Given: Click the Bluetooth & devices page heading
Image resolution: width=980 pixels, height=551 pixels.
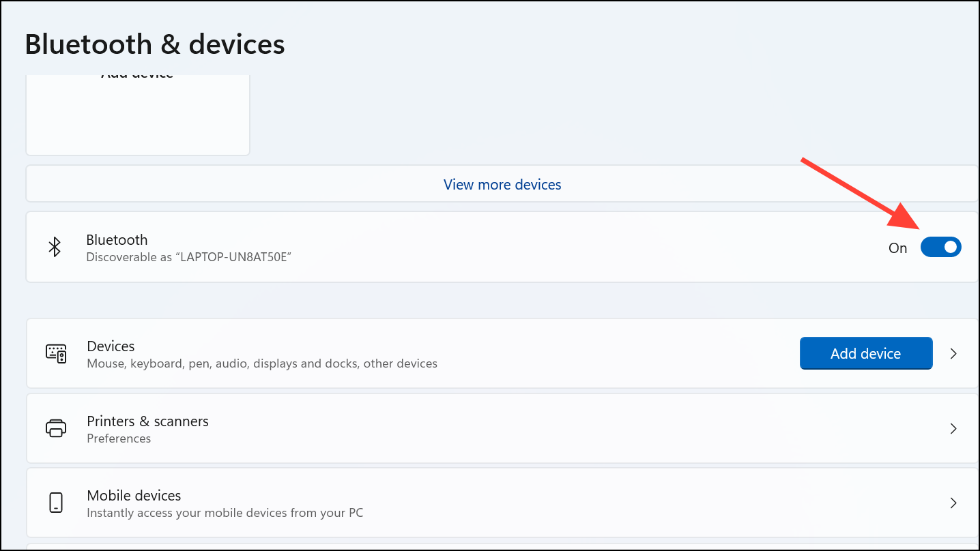Looking at the screenshot, I should 155,44.
